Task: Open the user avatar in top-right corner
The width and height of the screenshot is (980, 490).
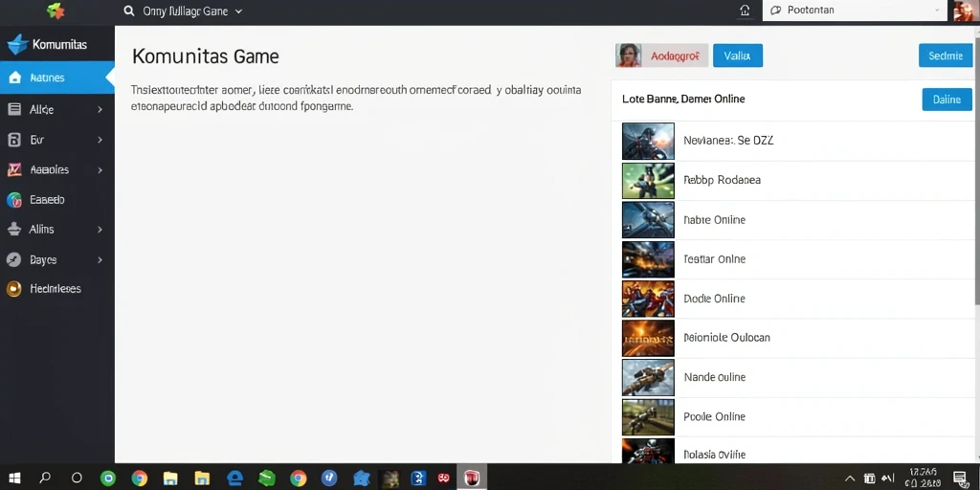Action: [965, 11]
